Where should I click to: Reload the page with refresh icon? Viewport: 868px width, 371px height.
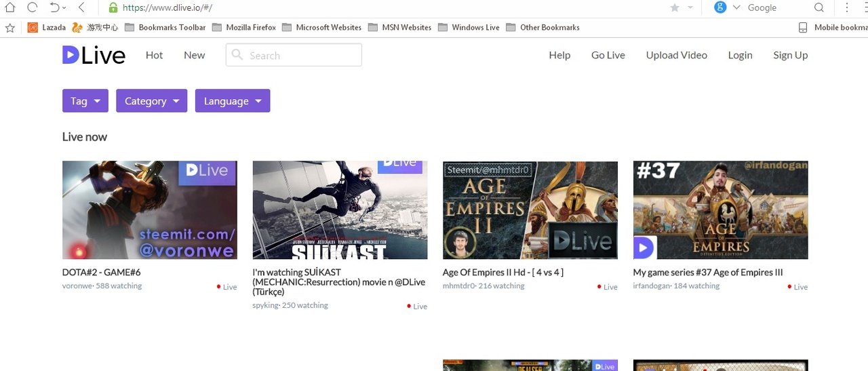pos(32,7)
